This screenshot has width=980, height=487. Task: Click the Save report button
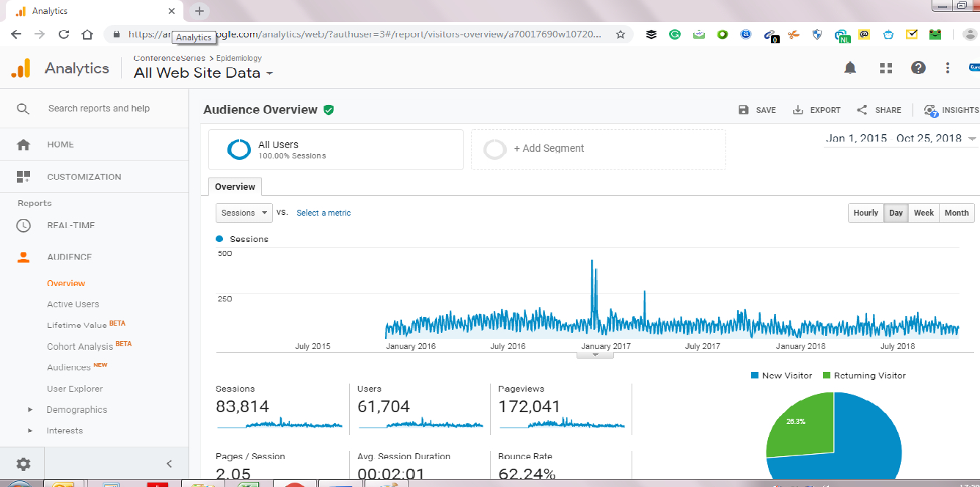point(757,110)
